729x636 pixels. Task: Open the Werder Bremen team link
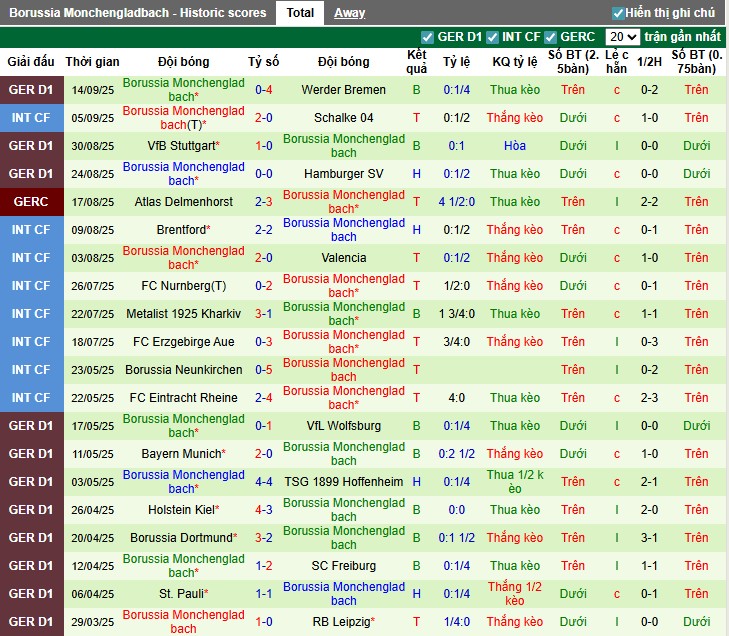343,90
